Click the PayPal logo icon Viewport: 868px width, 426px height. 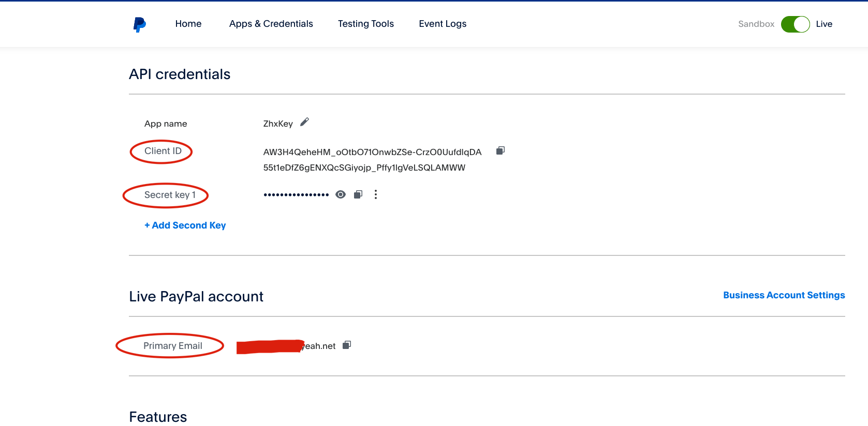pyautogui.click(x=140, y=24)
